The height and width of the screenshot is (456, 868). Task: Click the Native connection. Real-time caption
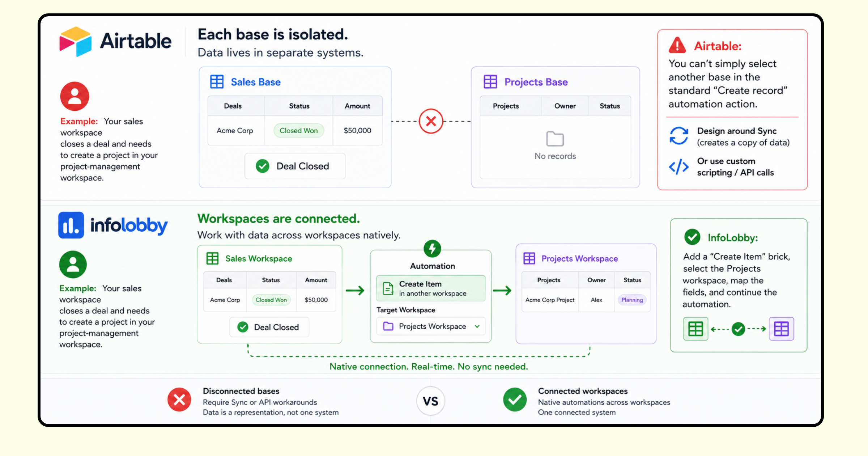click(429, 367)
